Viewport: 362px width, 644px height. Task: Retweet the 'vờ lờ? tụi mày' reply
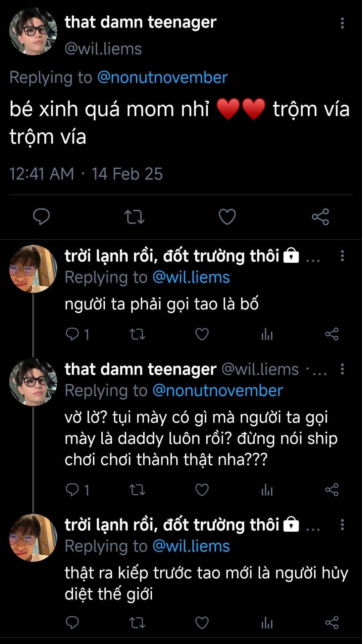(137, 490)
